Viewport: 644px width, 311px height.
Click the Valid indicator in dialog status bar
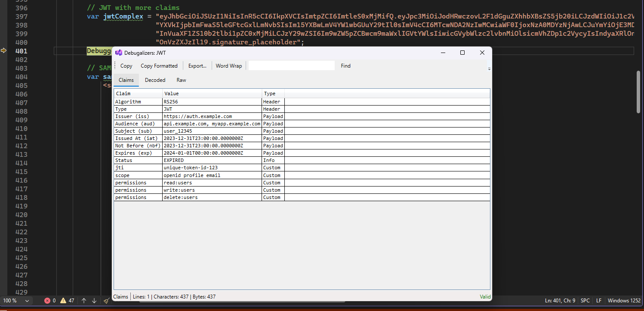point(485,297)
